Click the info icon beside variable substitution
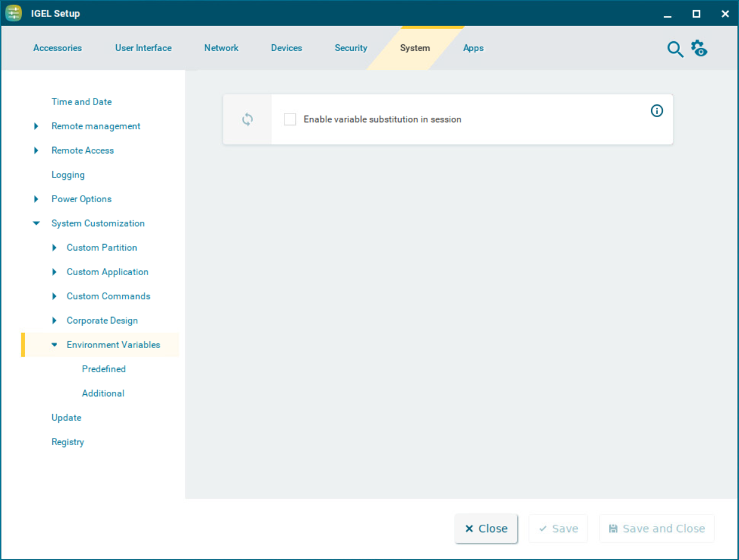The image size is (739, 560). 657,111
